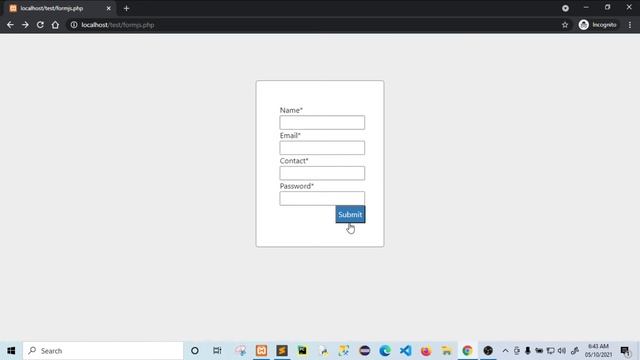
Task: Open Microsoft Edge from the taskbar
Action: pyautogui.click(x=384, y=351)
